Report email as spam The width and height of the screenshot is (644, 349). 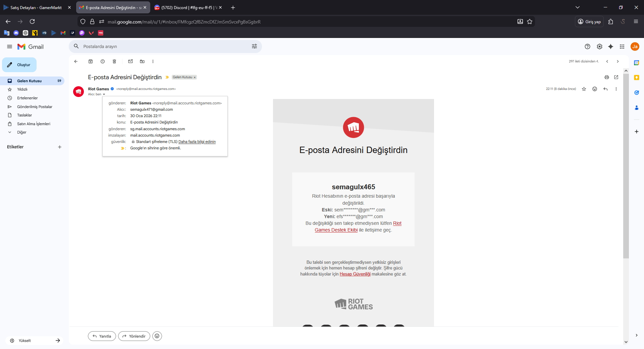(x=103, y=61)
